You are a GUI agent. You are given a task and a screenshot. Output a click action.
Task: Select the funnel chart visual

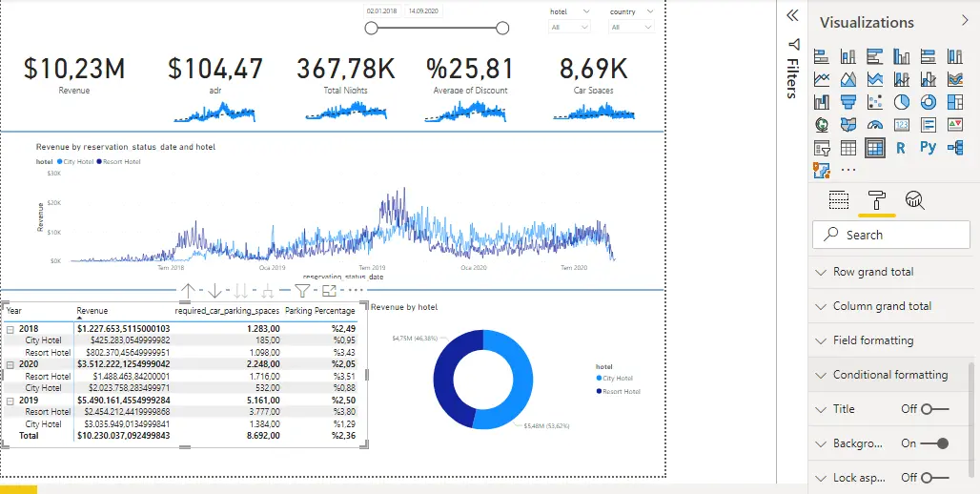tap(848, 102)
